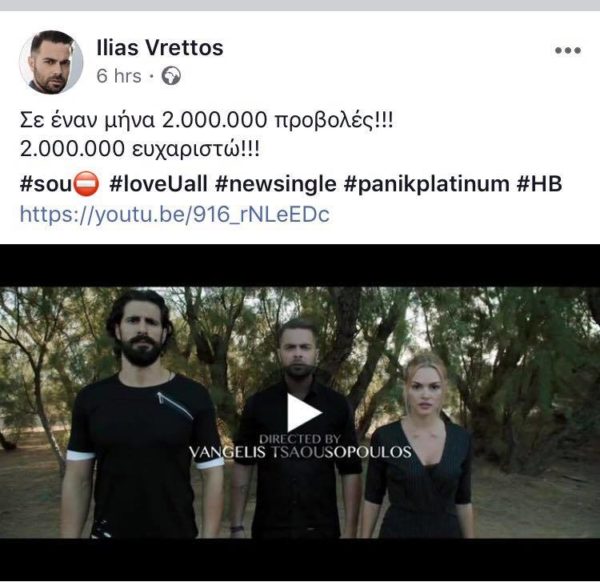600x582 pixels.
Task: Select the #newsingle hashtag
Action: pyautogui.click(x=276, y=184)
